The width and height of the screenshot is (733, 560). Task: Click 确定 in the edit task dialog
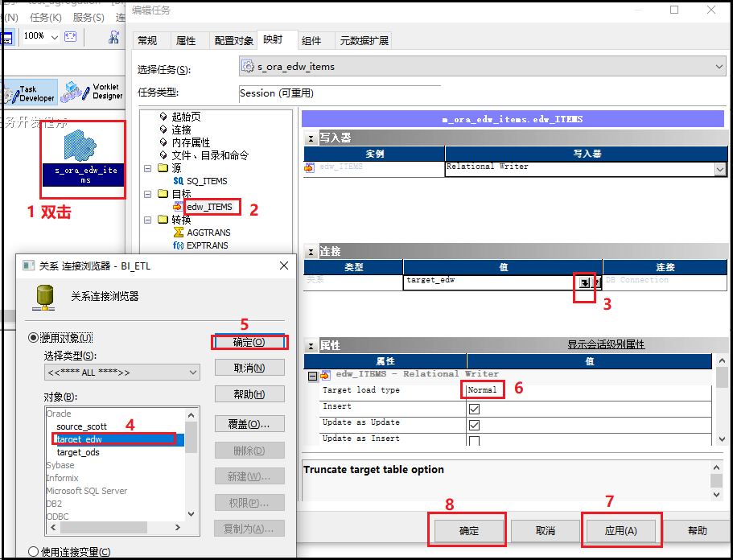(x=469, y=530)
